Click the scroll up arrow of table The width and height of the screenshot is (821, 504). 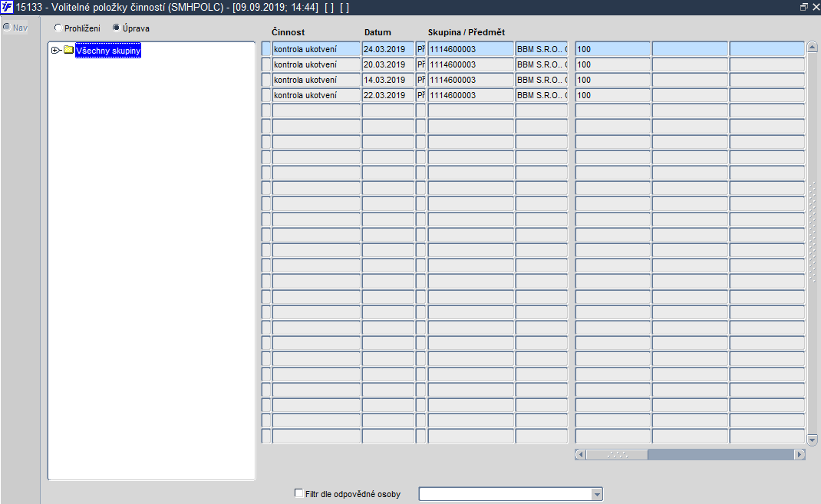coord(812,47)
